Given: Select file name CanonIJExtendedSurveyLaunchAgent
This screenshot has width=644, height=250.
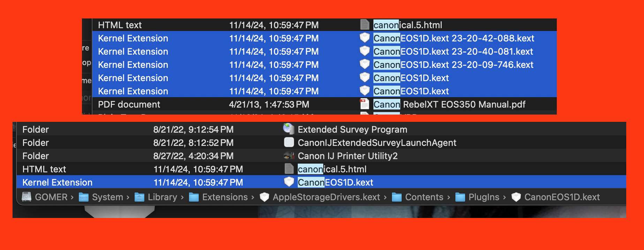Looking at the screenshot, I should tap(377, 143).
